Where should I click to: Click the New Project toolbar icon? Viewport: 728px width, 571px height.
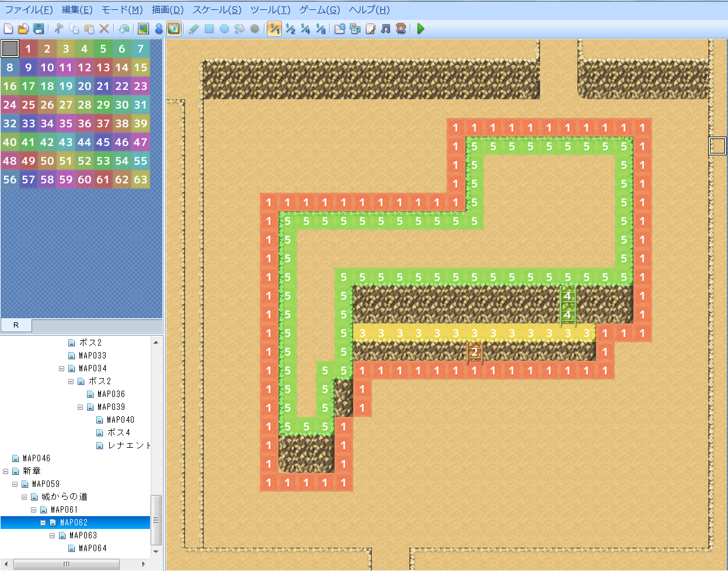[8, 29]
